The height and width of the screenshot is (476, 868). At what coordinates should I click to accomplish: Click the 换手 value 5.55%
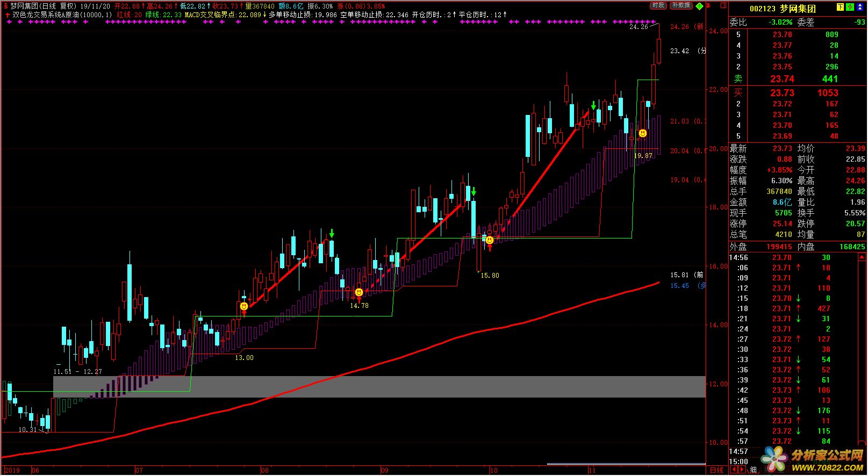coord(855,213)
